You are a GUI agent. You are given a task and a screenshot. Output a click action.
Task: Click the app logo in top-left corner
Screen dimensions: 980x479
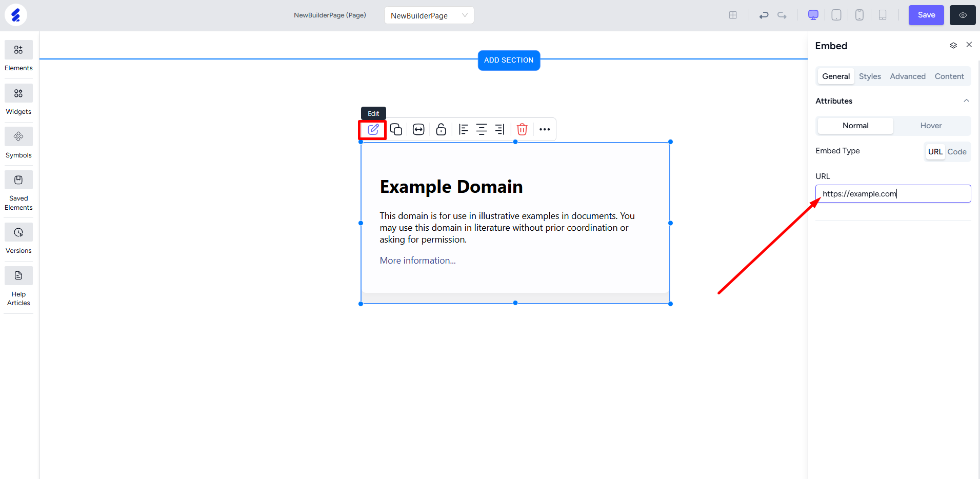coord(16,15)
